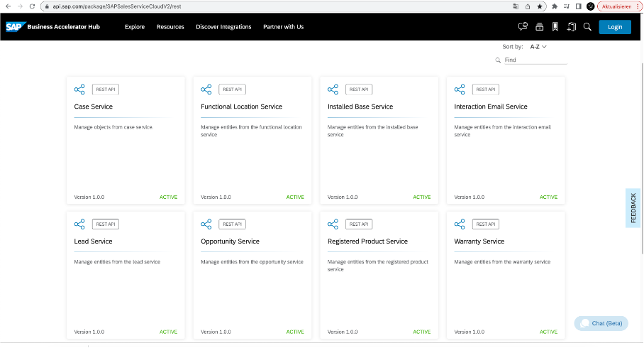Expand the Sort by A-Z dropdown
Viewport: 644px width, 348px height.
tap(538, 47)
